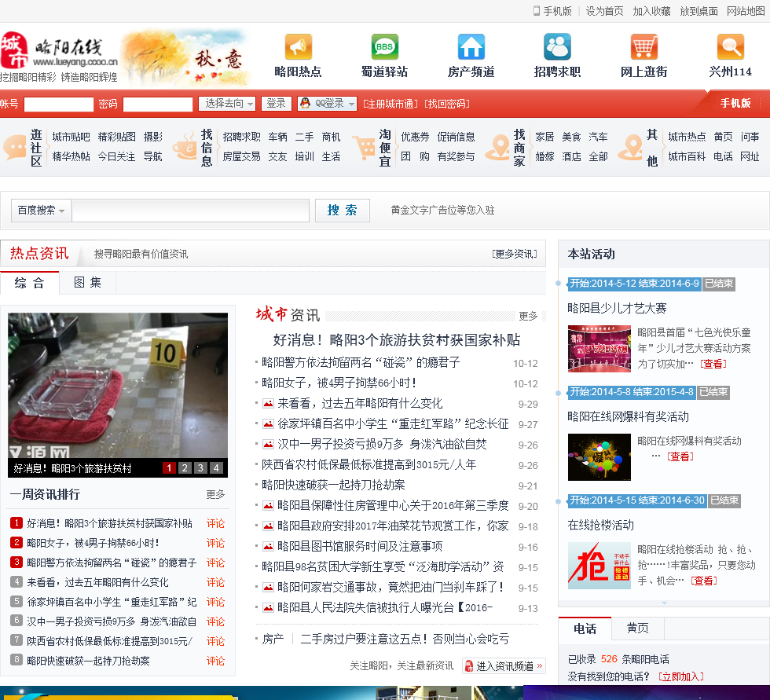Open the 网上逛街 shopping cart icon
770x700 pixels.
click(643, 47)
